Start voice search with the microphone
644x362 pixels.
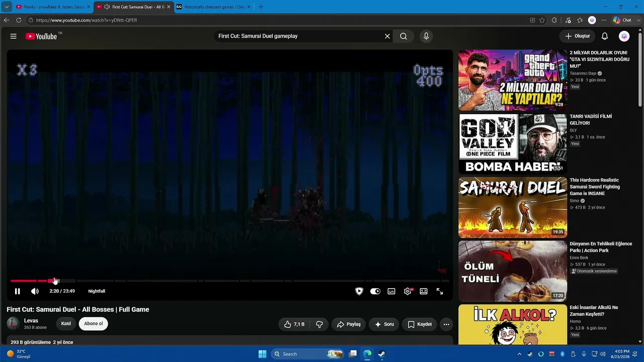(x=426, y=36)
